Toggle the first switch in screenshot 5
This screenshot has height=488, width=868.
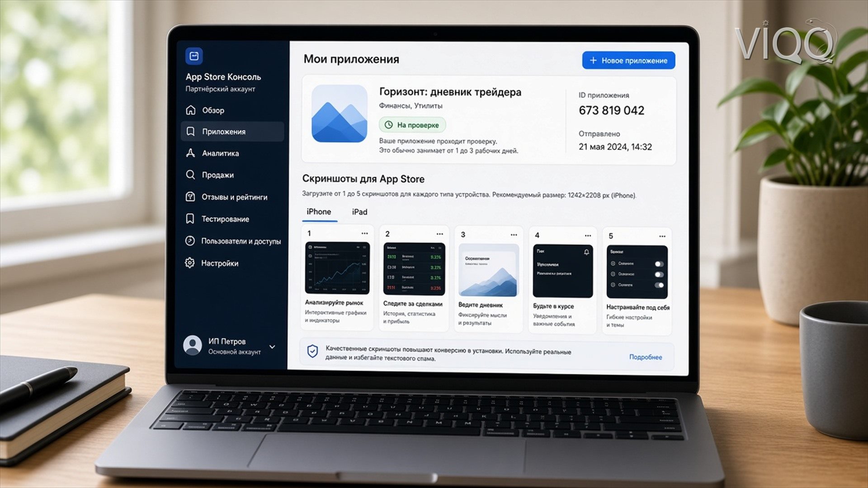(659, 264)
